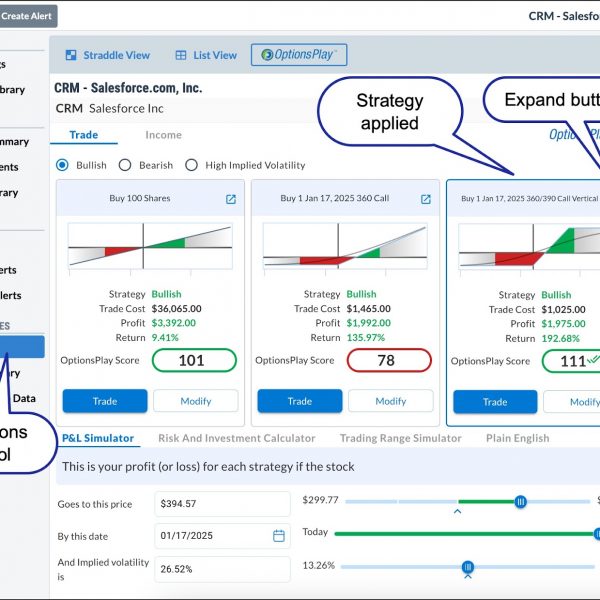Open Risk And Investment Calculator tab
The height and width of the screenshot is (600, 600).
coord(237,438)
